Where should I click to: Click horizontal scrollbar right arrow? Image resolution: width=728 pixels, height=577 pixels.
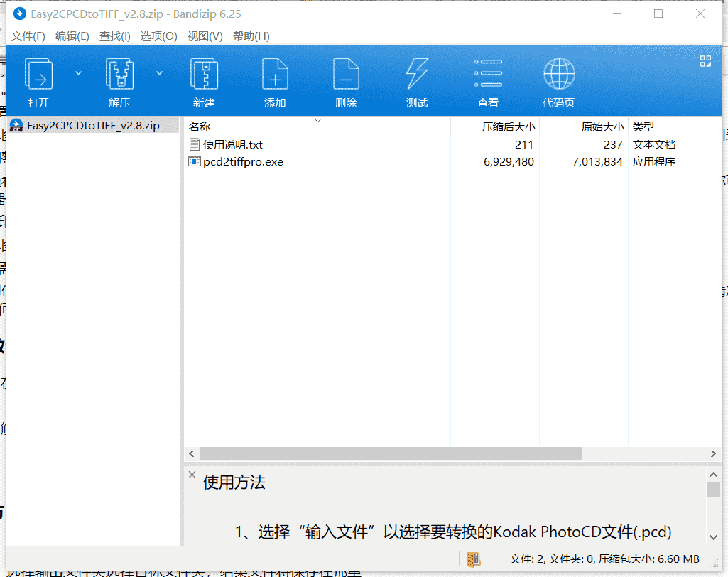713,454
